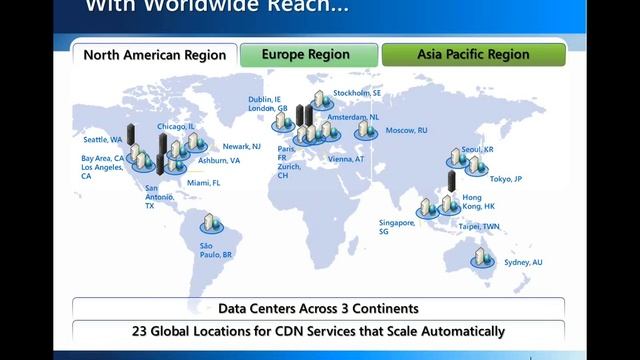Click the Sydney CDN node icon
Screen dimensions: 640x360
coord(482,258)
